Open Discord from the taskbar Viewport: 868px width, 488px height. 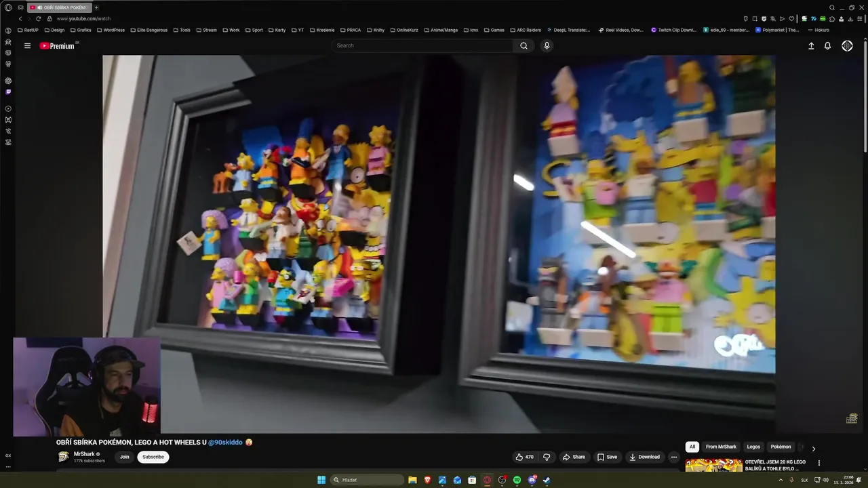point(532,480)
